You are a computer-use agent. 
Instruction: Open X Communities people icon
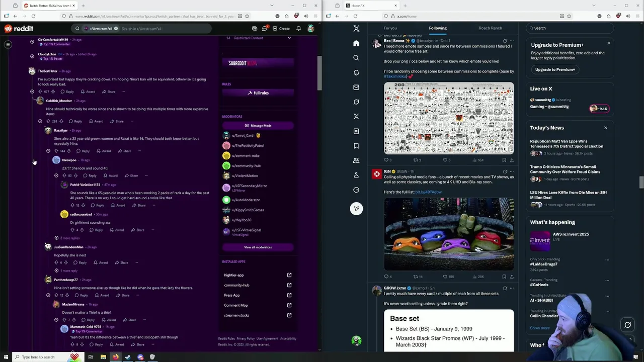click(x=356, y=160)
